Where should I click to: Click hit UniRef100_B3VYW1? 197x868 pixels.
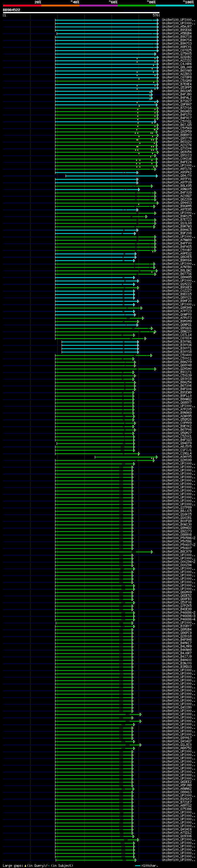pyautogui.click(x=177, y=342)
